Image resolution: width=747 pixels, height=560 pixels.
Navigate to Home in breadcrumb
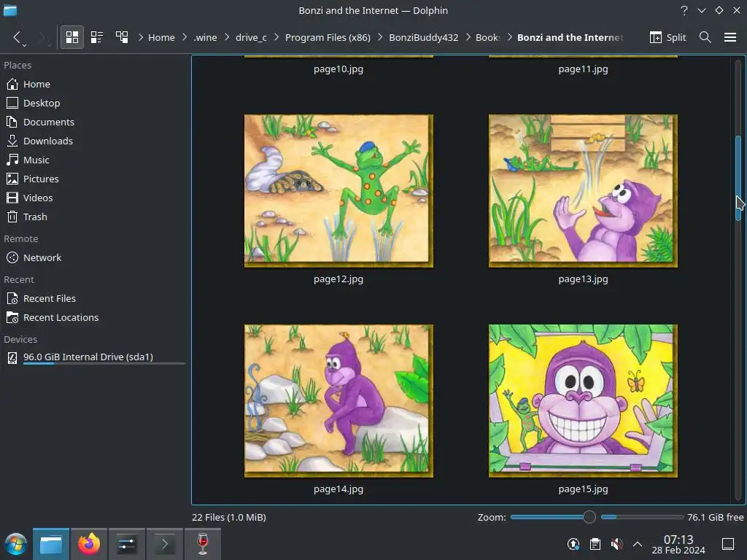161,38
